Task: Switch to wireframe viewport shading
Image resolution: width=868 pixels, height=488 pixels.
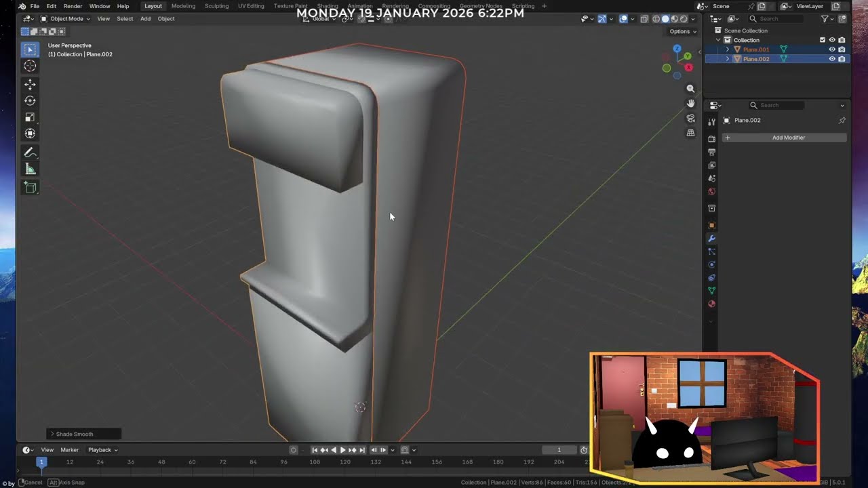Action: (656, 19)
